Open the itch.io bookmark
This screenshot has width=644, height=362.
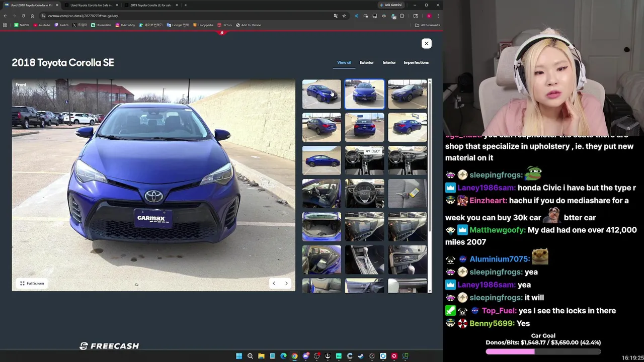point(225,25)
